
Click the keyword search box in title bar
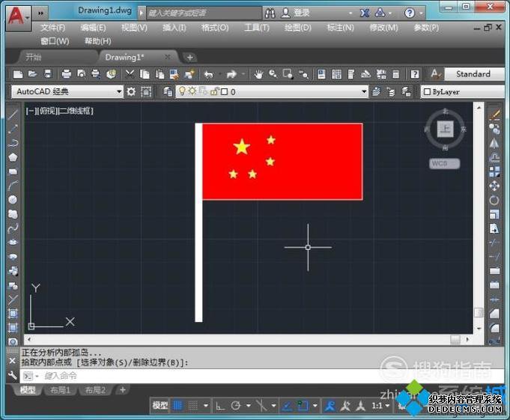pyautogui.click(x=204, y=13)
